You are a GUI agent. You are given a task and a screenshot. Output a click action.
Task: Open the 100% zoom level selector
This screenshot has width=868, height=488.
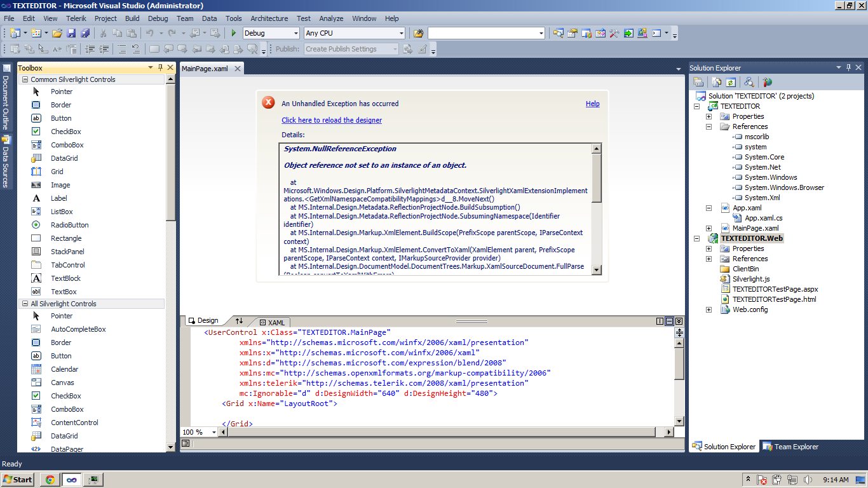(x=214, y=432)
